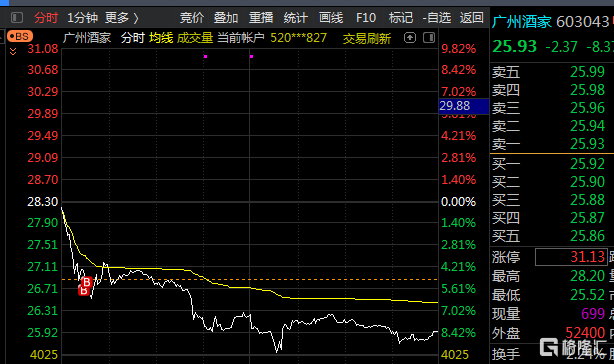Click the 9.82% percentage axis label
614x364 pixels.
tap(459, 49)
